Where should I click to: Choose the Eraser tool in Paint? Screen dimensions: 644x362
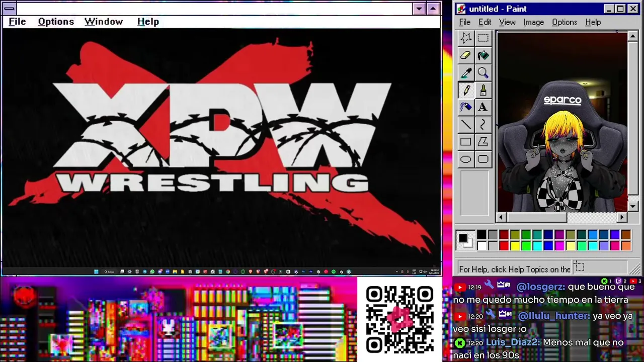(x=466, y=55)
